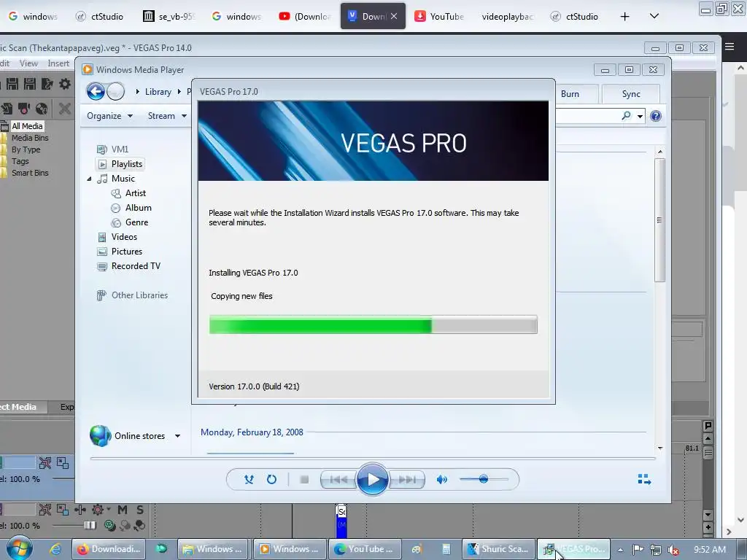This screenshot has height=560, width=747.
Task: Open the Stream dropdown menu
Action: pyautogui.click(x=167, y=116)
